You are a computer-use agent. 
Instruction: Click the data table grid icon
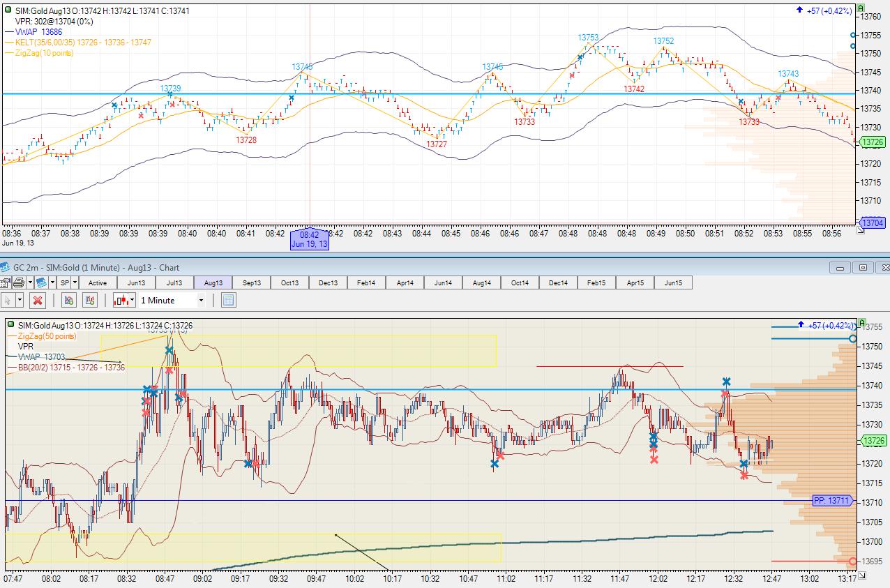(228, 300)
